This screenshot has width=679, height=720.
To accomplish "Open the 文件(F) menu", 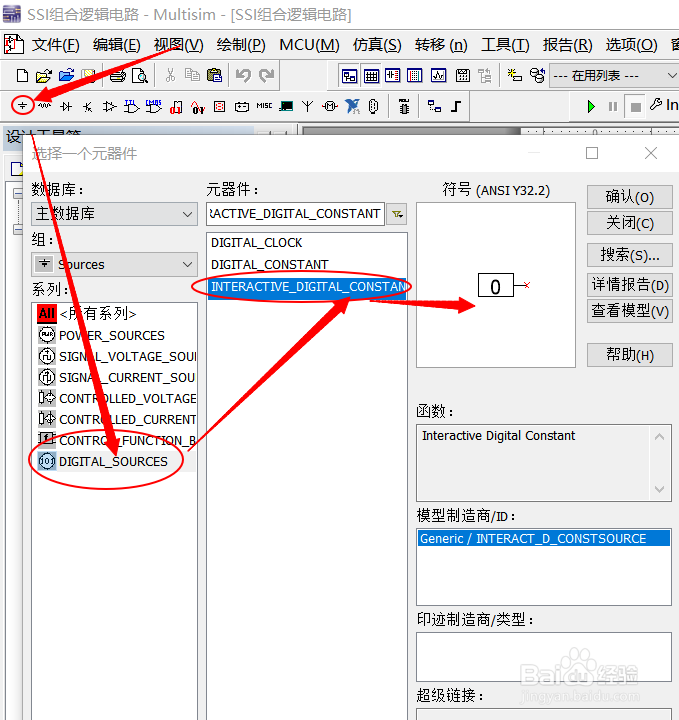I will click(56, 45).
